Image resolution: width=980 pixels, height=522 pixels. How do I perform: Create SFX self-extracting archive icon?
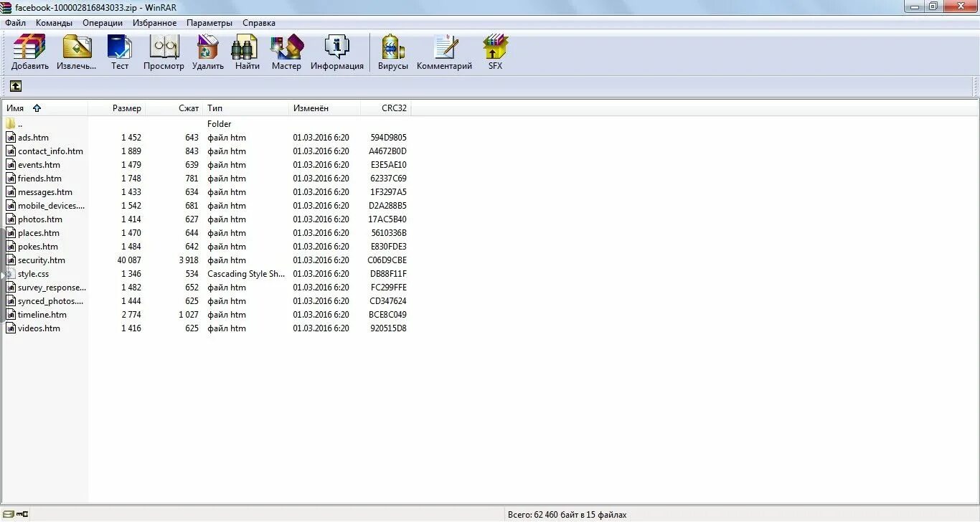pos(495,47)
